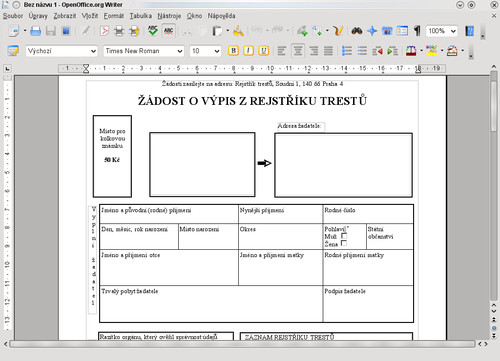Expand the Paste options arrow
The width and height of the screenshot is (500, 361).
(x=227, y=31)
